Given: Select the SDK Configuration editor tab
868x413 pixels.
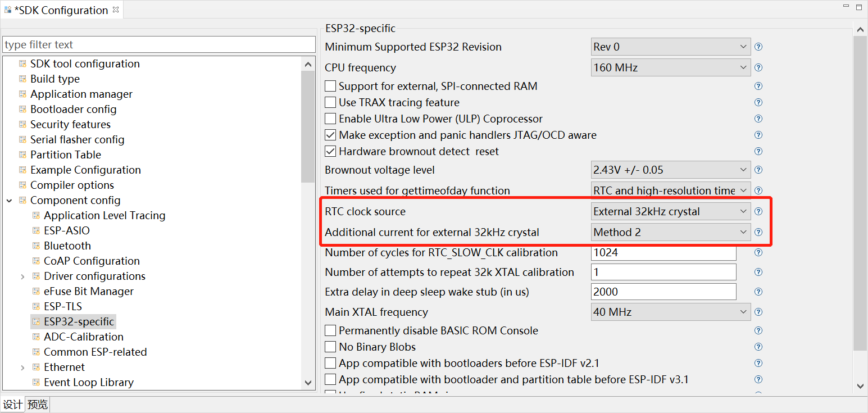Looking at the screenshot, I should (x=61, y=10).
